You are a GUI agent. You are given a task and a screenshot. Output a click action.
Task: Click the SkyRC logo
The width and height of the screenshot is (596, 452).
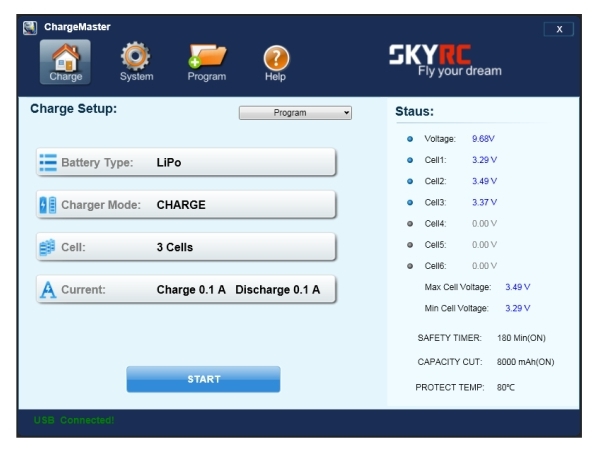click(x=445, y=60)
